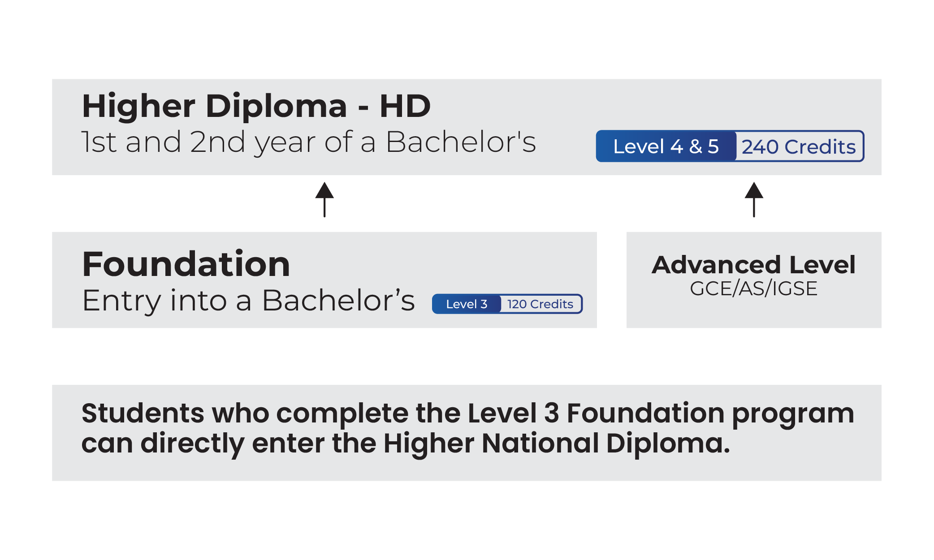Click the 240 Credits label
The height and width of the screenshot is (560, 934).
coord(799,147)
